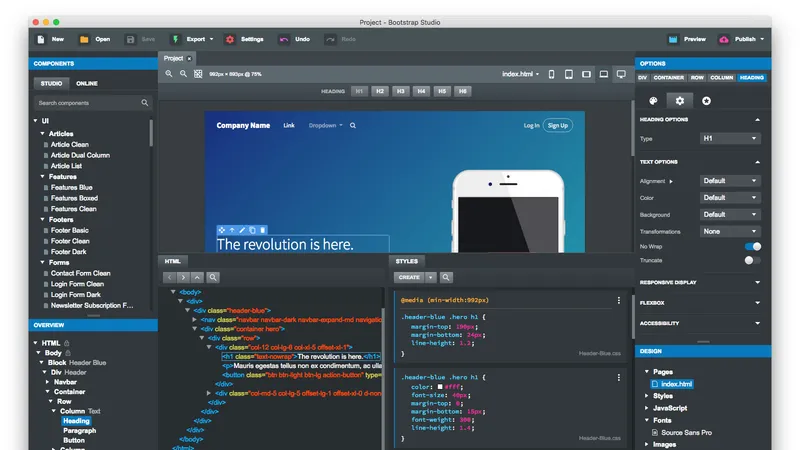Open the media query block options menu
800x450 pixels.
pos(619,301)
